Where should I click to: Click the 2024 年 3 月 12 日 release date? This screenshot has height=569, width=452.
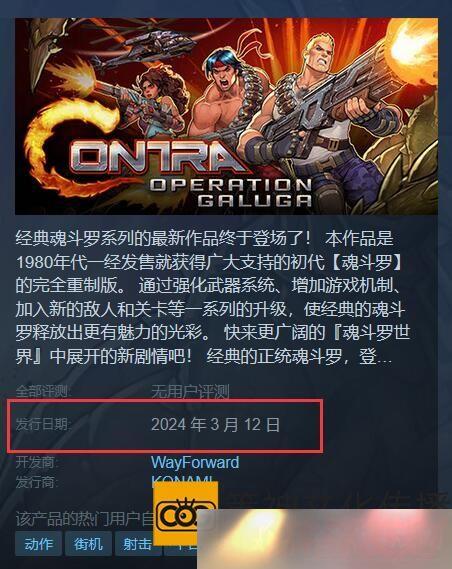click(x=215, y=425)
